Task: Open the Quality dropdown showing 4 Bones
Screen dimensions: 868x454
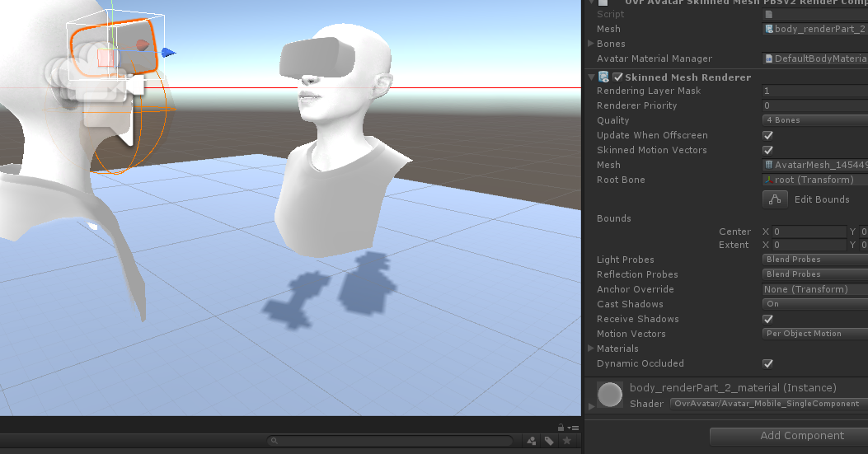Action: (815, 120)
